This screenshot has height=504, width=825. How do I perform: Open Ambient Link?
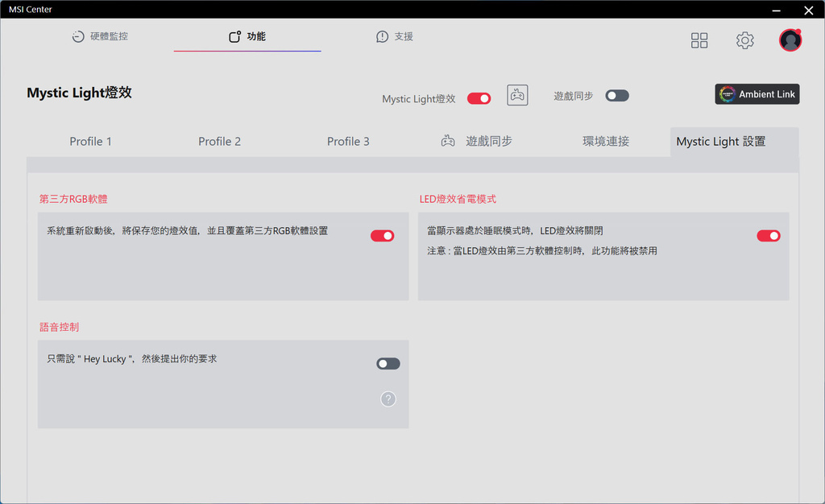757,94
